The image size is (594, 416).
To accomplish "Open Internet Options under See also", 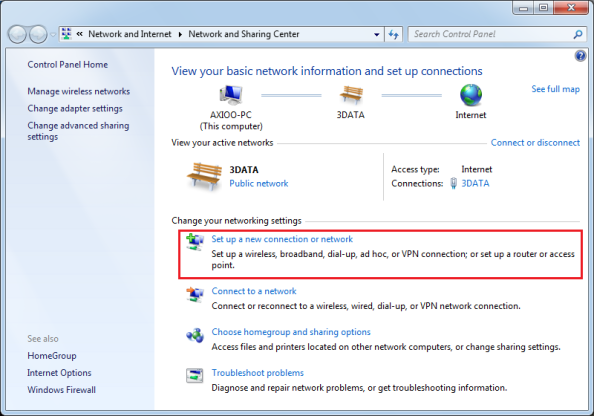I will [x=59, y=373].
